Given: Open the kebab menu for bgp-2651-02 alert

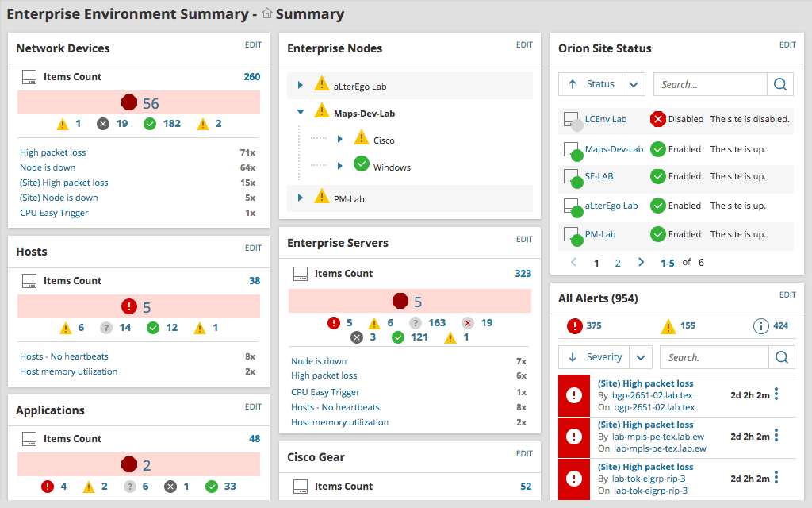Looking at the screenshot, I should (776, 394).
